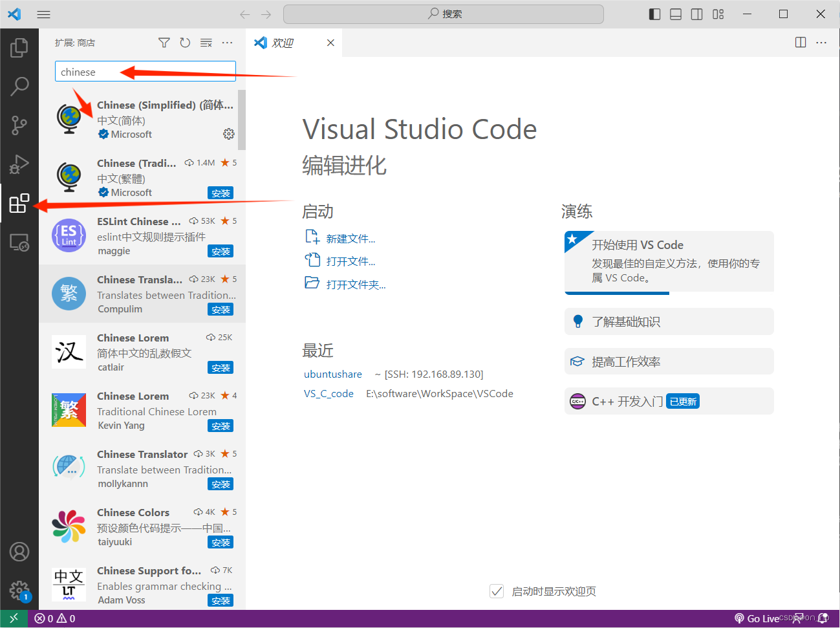Click the extensions search box containing chinese
Screen dimensions: 840x628
[145, 72]
